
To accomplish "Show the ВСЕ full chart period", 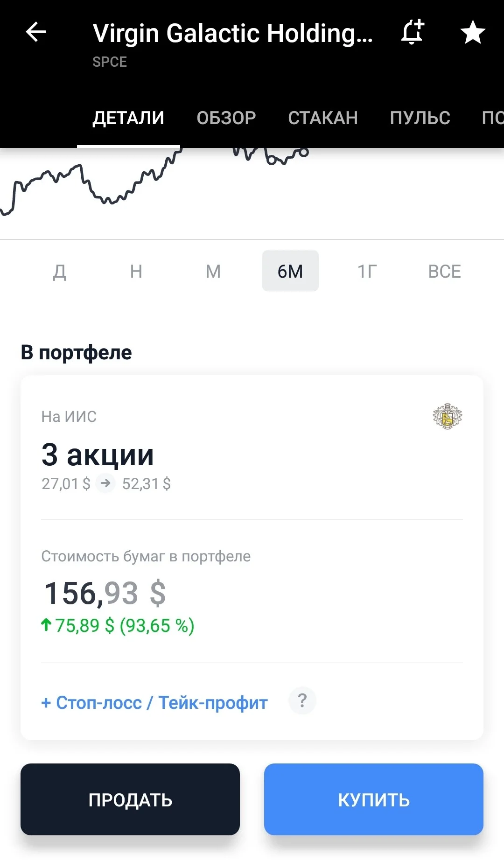I will pyautogui.click(x=445, y=271).
